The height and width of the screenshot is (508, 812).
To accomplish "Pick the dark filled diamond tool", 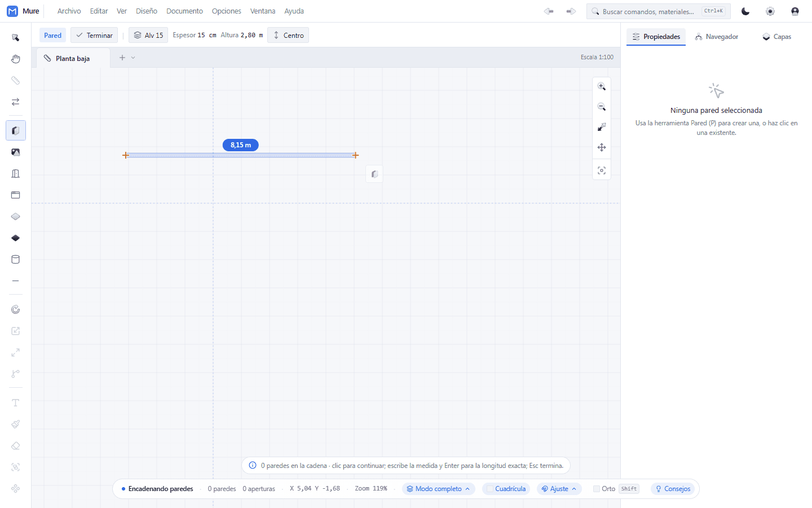I will pos(16,238).
